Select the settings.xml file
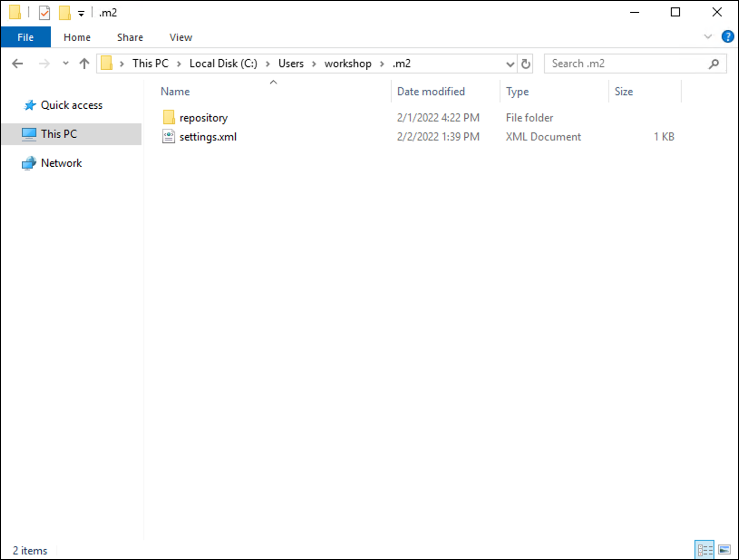739x560 pixels. (x=208, y=137)
